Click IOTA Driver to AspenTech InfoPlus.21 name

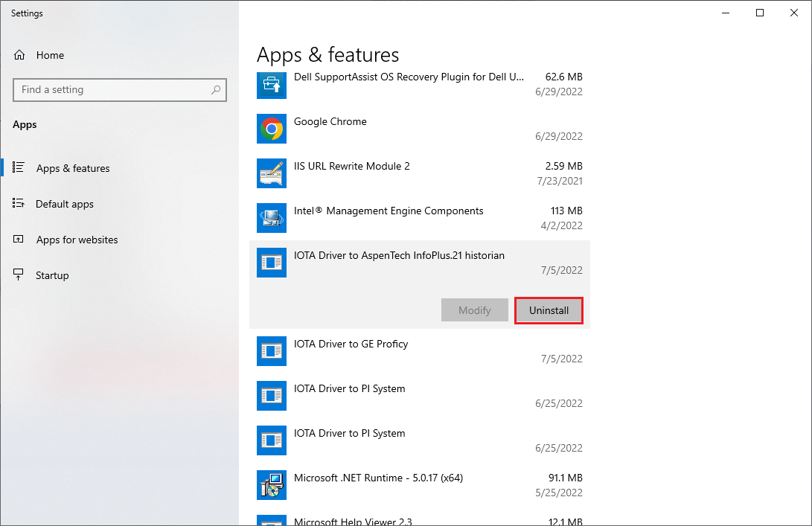click(399, 255)
